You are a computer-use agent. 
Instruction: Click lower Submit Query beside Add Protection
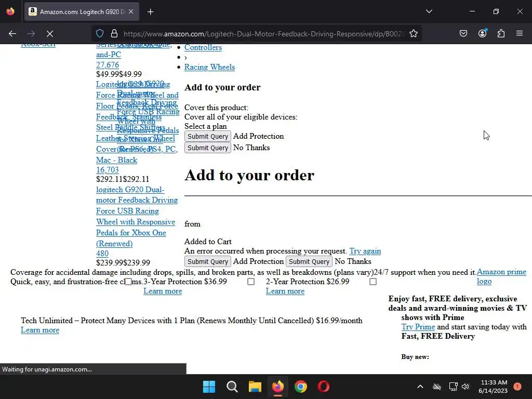(x=208, y=261)
